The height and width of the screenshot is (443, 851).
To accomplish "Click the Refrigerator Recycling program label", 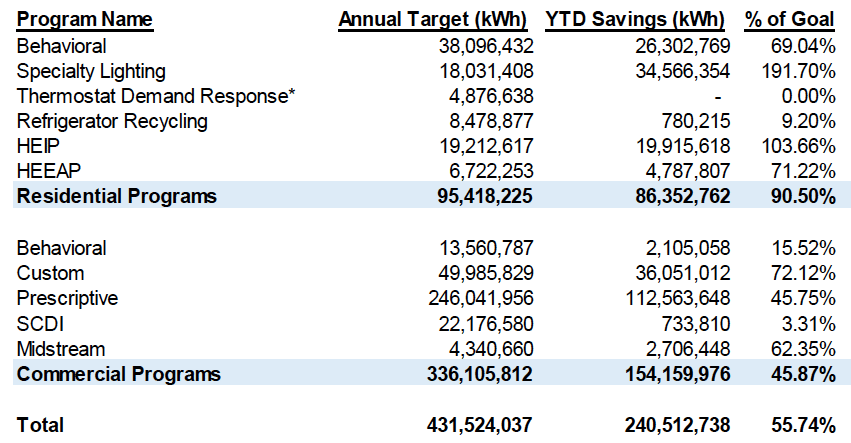I will (x=113, y=121).
